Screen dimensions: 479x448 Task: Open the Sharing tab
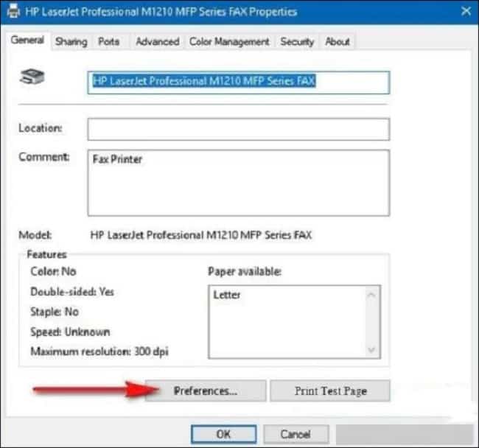pyautogui.click(x=71, y=41)
